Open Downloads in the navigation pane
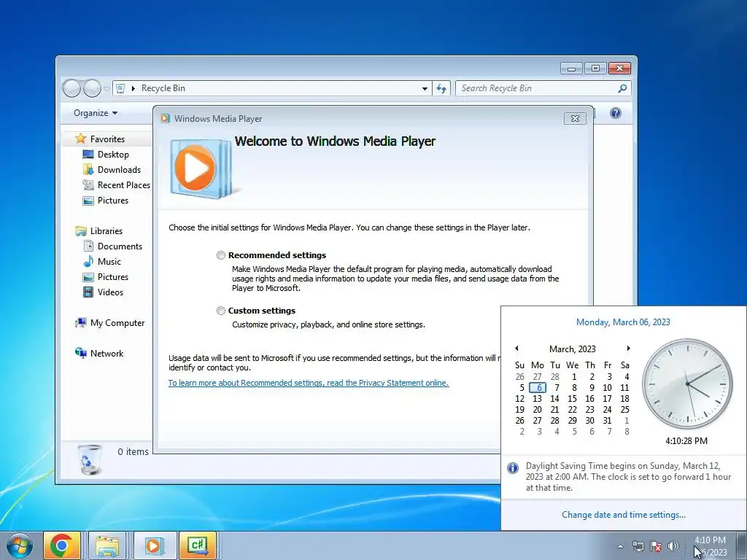This screenshot has height=560, width=747. [119, 169]
